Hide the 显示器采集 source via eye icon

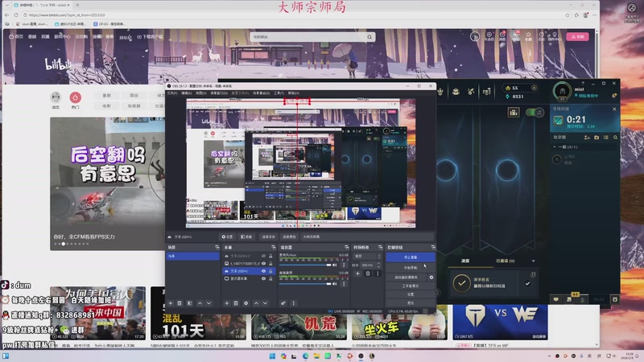tap(263, 280)
